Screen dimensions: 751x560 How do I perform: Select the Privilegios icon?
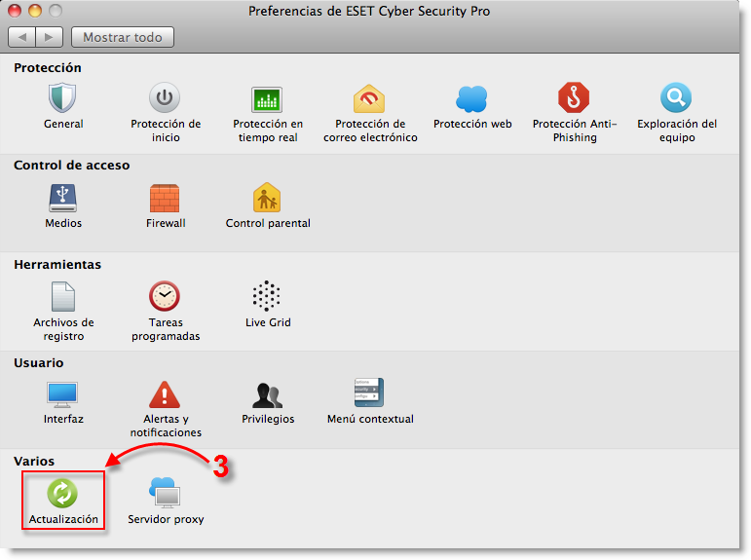[267, 394]
